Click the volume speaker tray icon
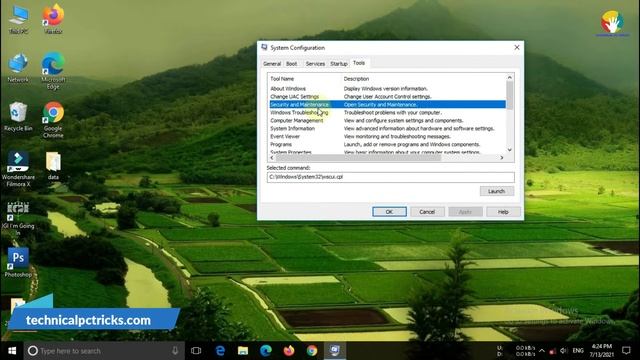Image resolution: width=640 pixels, height=360 pixels. tap(564, 351)
